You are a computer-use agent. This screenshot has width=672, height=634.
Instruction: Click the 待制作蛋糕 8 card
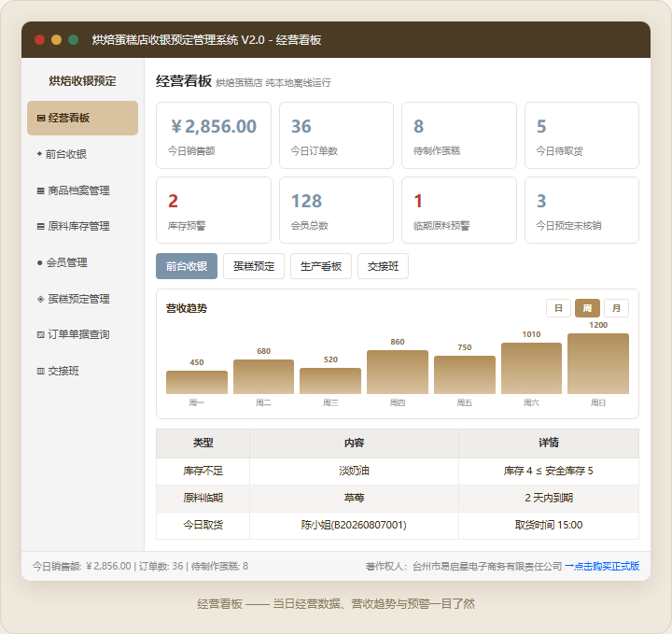click(459, 135)
